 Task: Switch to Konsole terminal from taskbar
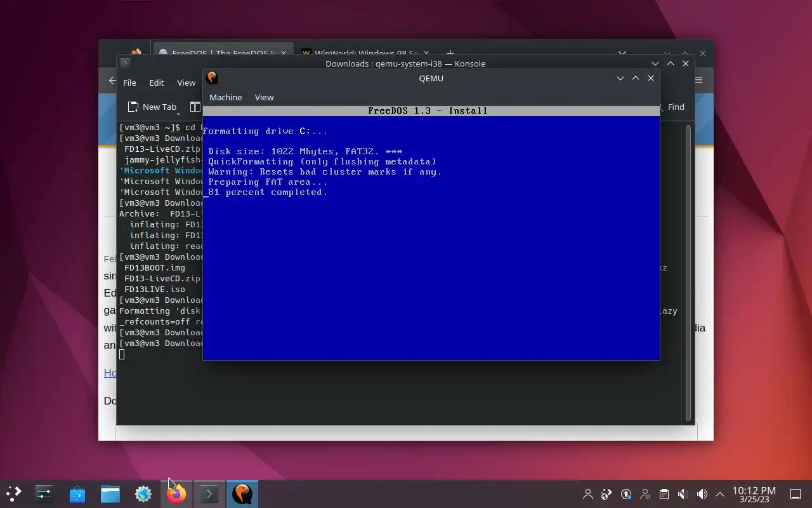pos(209,493)
